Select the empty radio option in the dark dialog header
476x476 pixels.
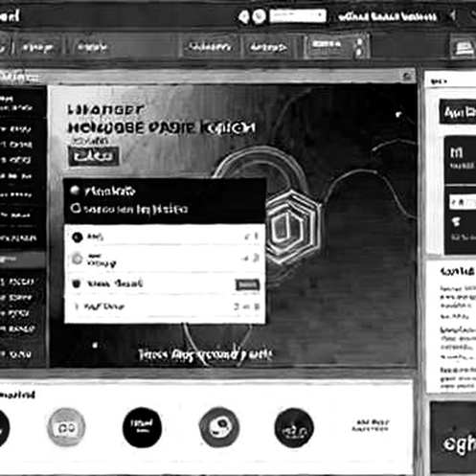(x=76, y=209)
